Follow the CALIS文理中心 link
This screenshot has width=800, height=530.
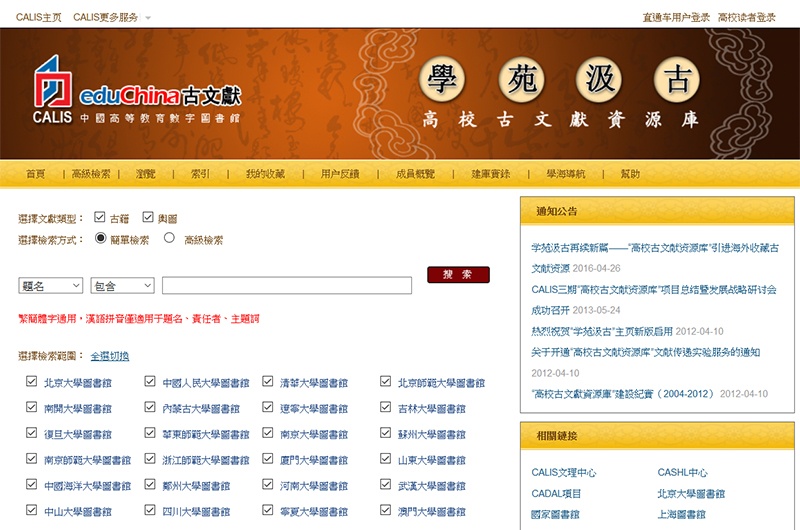[x=563, y=472]
